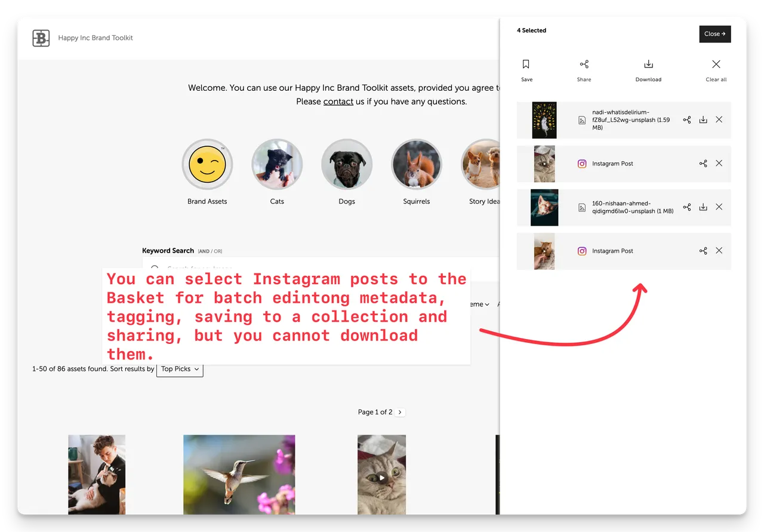Remove the first Instagram Post from basket
The height and width of the screenshot is (532, 764).
point(719,164)
